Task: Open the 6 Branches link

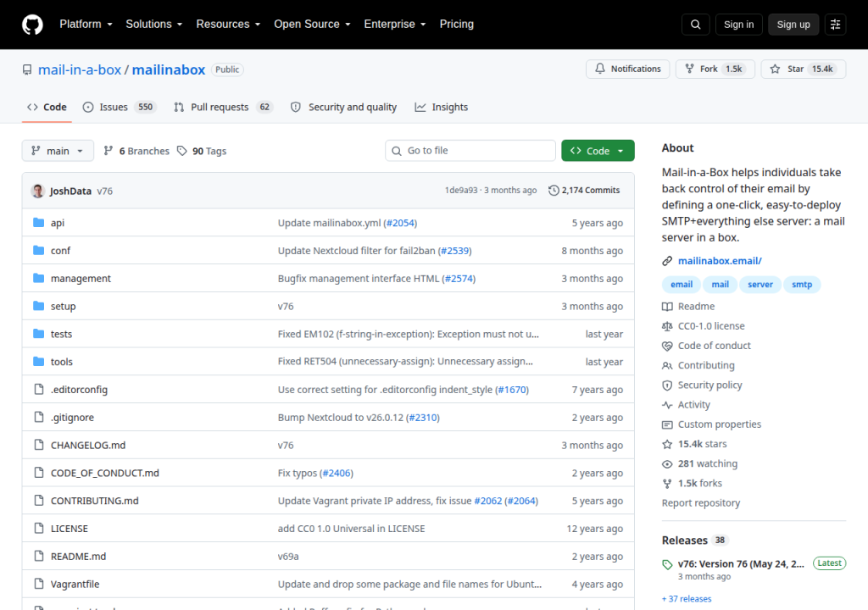Action: 136,151
